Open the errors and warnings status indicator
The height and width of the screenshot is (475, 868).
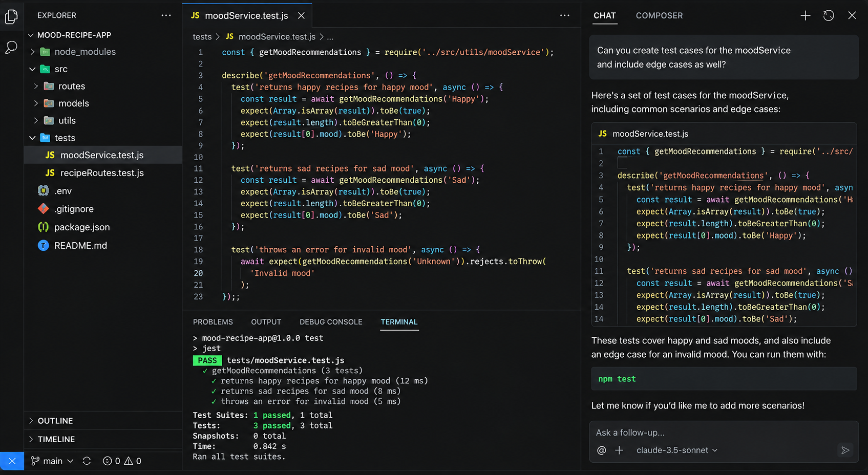tap(122, 461)
